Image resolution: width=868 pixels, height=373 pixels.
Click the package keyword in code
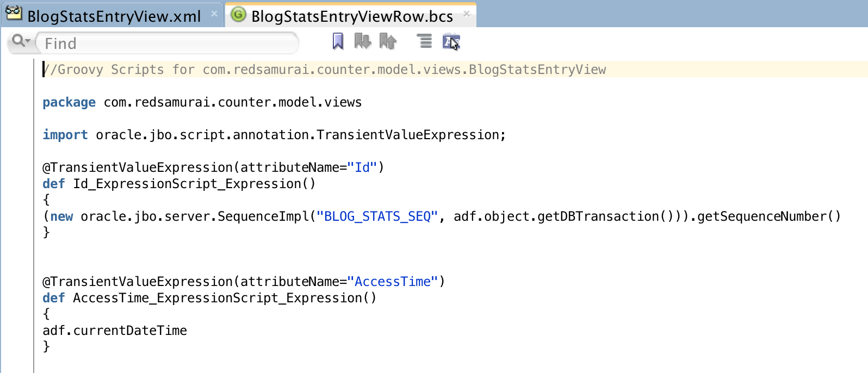pos(69,102)
